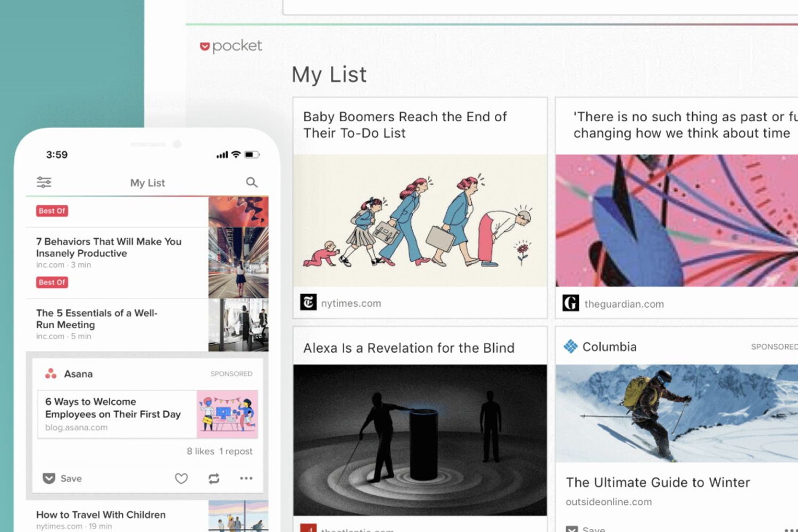The image size is (798, 532).
Task: Open 'The 5 Essentials of a Well-Run Meeting'
Action: click(97, 319)
